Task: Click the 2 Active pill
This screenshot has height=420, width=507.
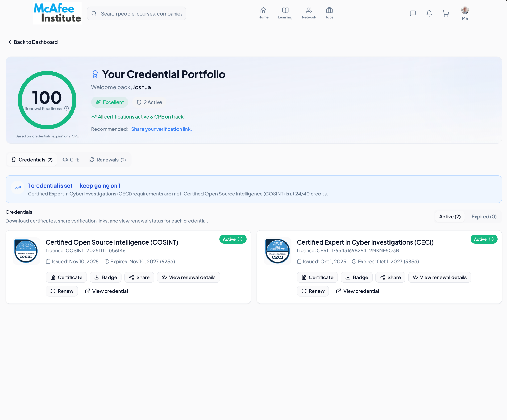Action: (x=149, y=102)
